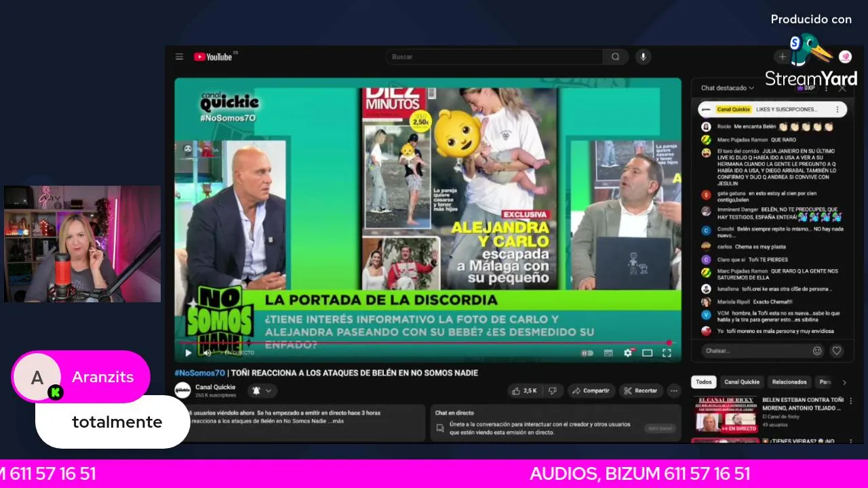
Task: Open YouTube create plus button
Action: point(782,57)
